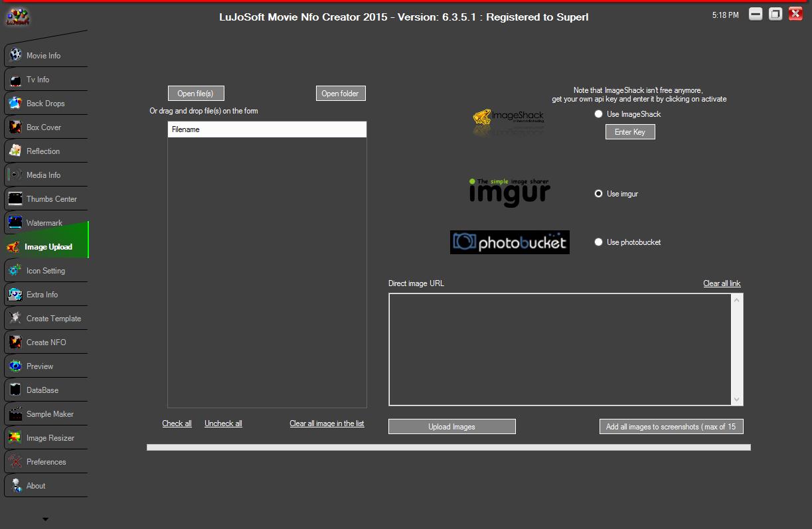812x529 pixels.
Task: Click the ImageShack frog logo
Action: [x=509, y=121]
